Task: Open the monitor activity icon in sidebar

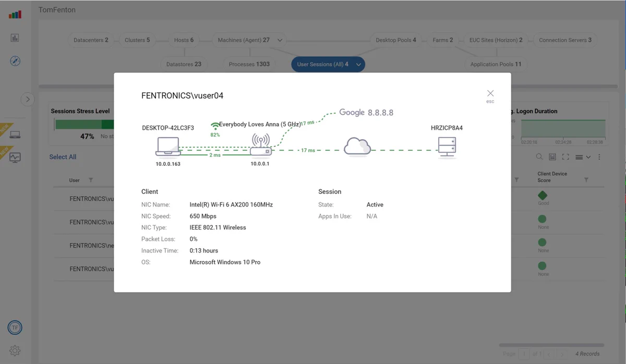Action: [x=15, y=157]
